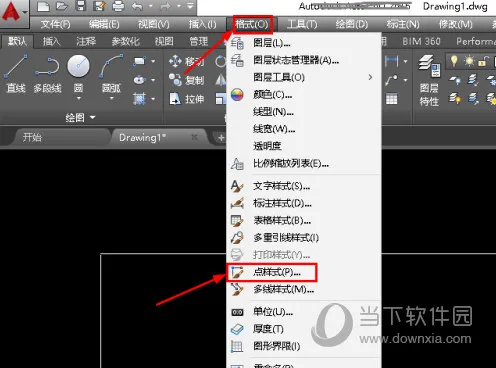
Task: Open the 图层特性 layer properties button
Action: (429, 80)
